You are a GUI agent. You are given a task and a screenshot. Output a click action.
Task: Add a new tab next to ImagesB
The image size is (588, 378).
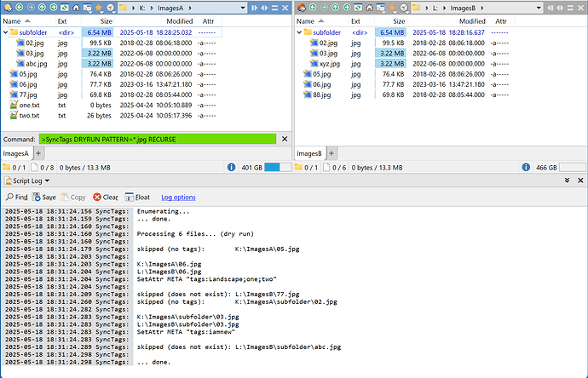[x=331, y=153]
